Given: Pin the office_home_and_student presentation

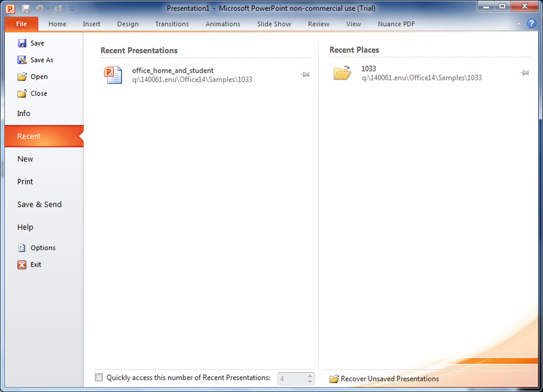Looking at the screenshot, I should pos(305,75).
